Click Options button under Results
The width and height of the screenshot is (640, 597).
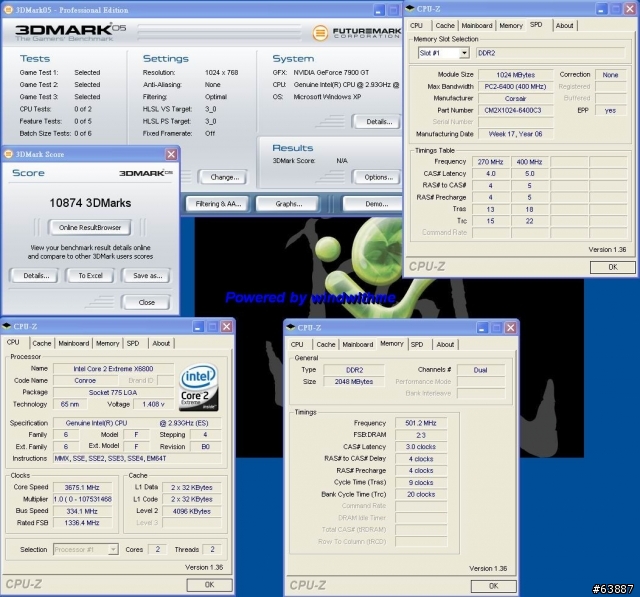pyautogui.click(x=378, y=178)
